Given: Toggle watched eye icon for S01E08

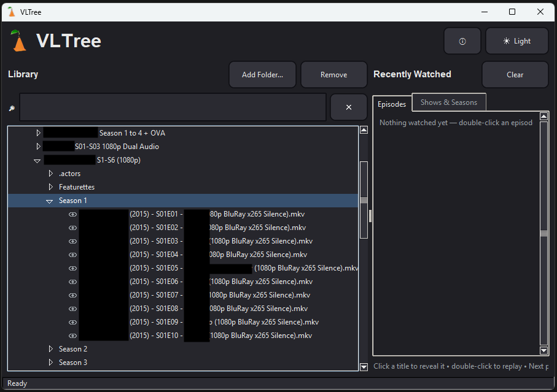Looking at the screenshot, I should (x=73, y=309).
